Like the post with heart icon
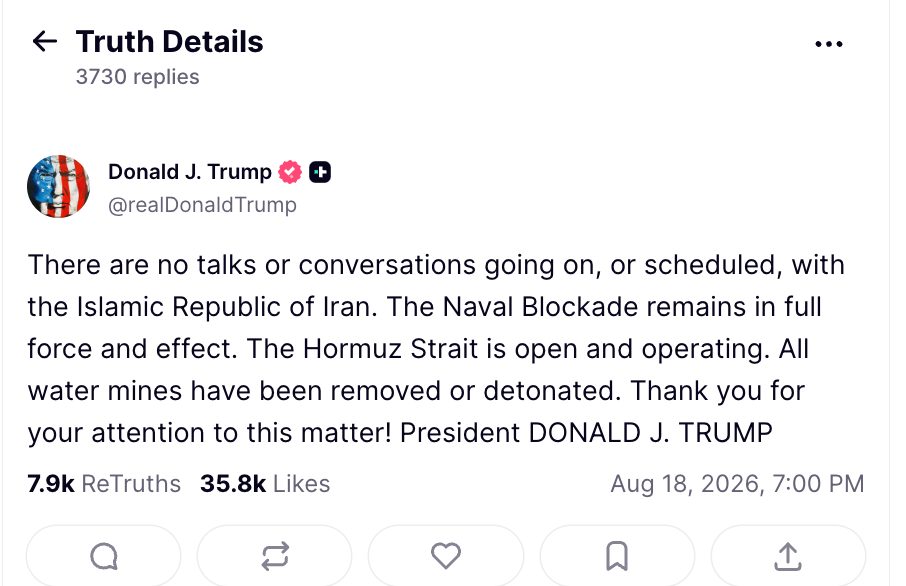 click(x=445, y=556)
